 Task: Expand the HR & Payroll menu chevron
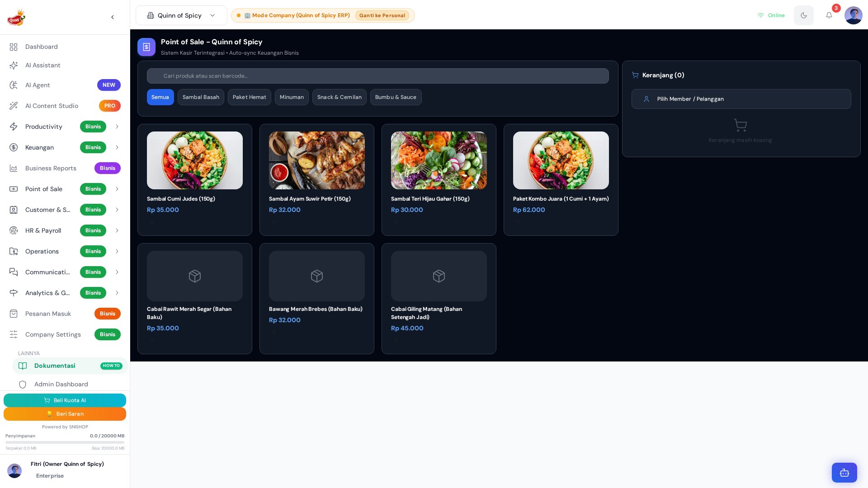click(117, 230)
